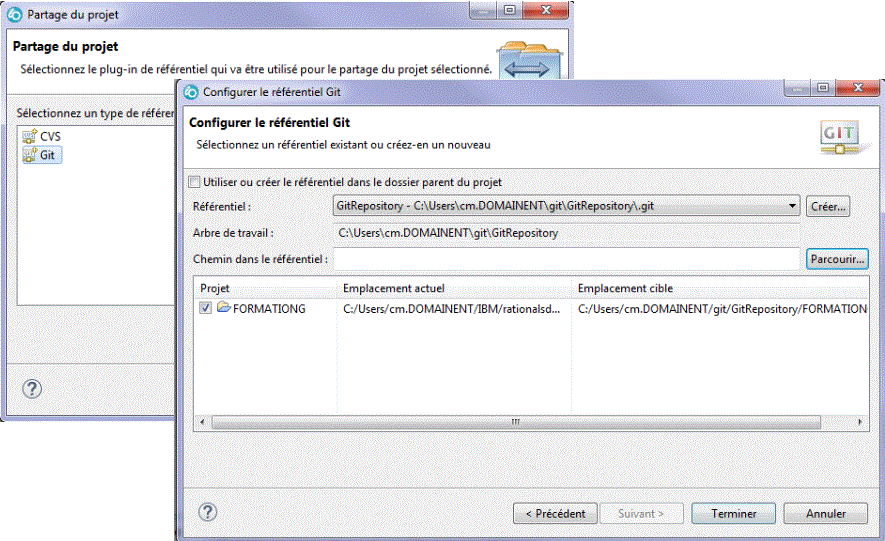Click the table horizontal scrollbar thumb
Image resolution: width=885 pixels, height=541 pixels.
click(516, 422)
